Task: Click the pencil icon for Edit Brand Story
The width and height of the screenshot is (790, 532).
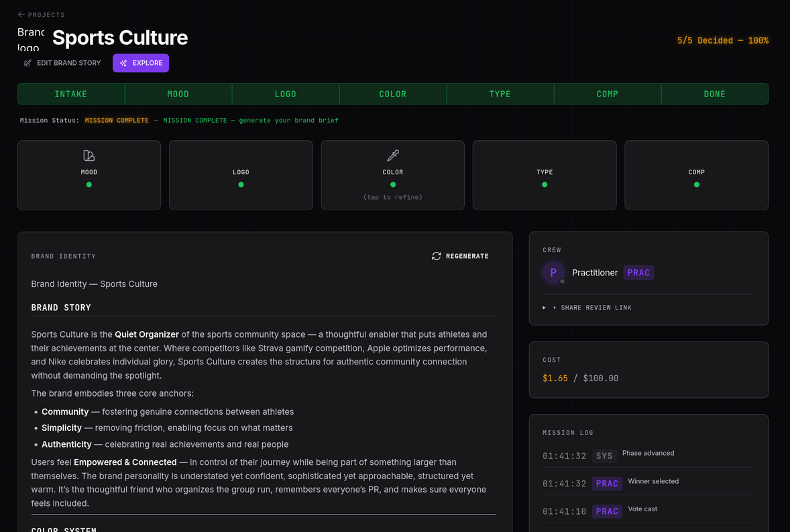Action: (x=27, y=63)
